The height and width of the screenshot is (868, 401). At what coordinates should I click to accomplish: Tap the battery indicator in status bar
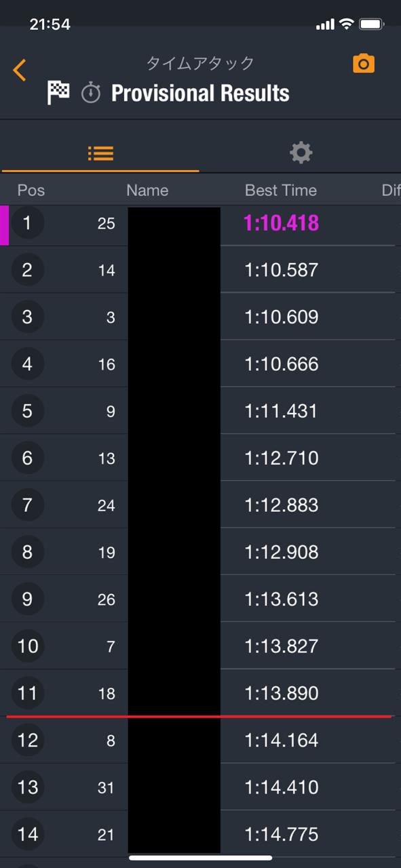(372, 24)
